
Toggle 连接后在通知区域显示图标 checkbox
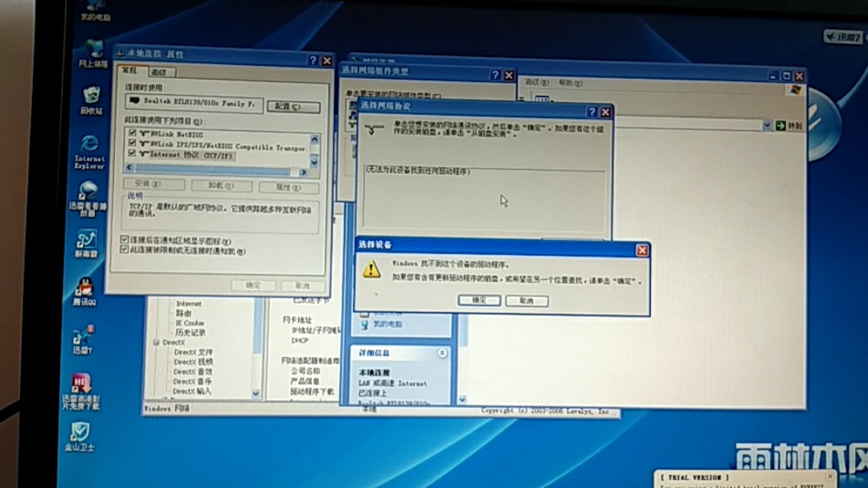(125, 240)
